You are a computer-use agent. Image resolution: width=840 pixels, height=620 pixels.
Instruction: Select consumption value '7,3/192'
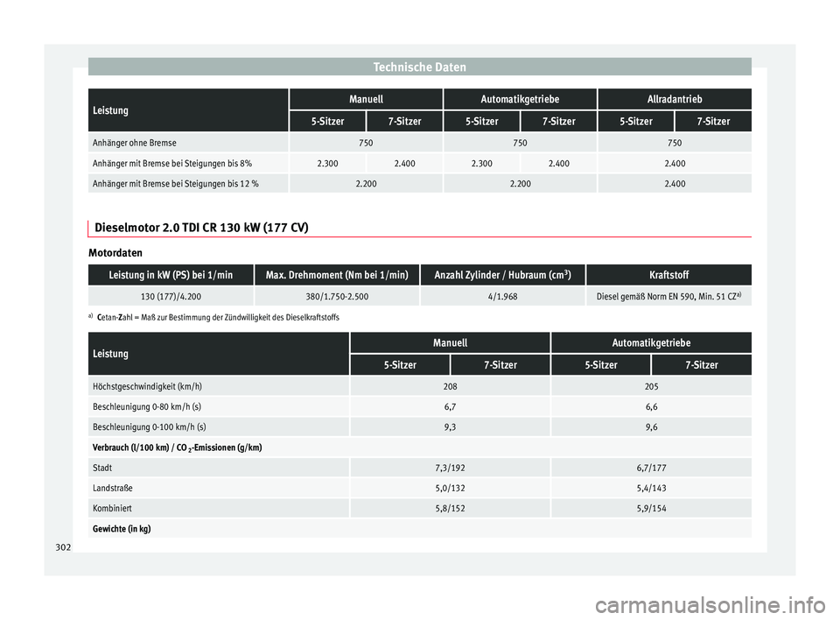450,468
